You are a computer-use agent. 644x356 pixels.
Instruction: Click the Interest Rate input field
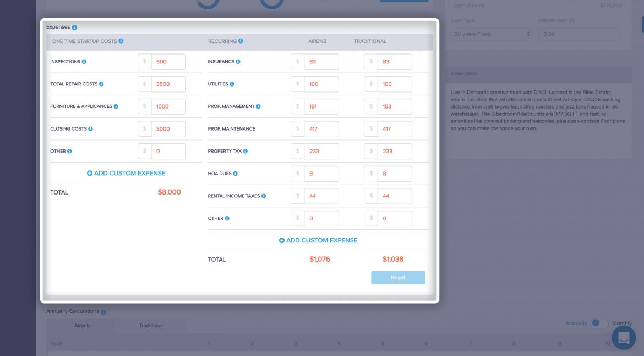tap(578, 34)
